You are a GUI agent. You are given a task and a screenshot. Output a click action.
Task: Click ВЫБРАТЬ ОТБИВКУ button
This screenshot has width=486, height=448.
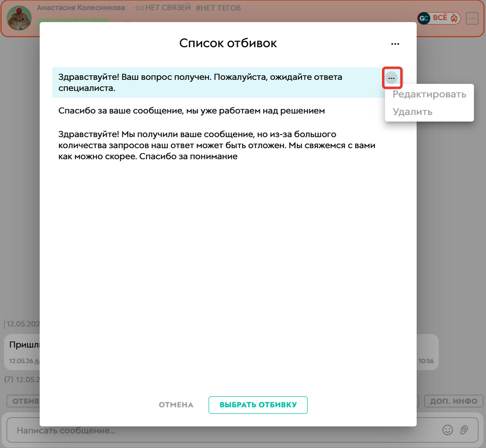pyautogui.click(x=258, y=405)
